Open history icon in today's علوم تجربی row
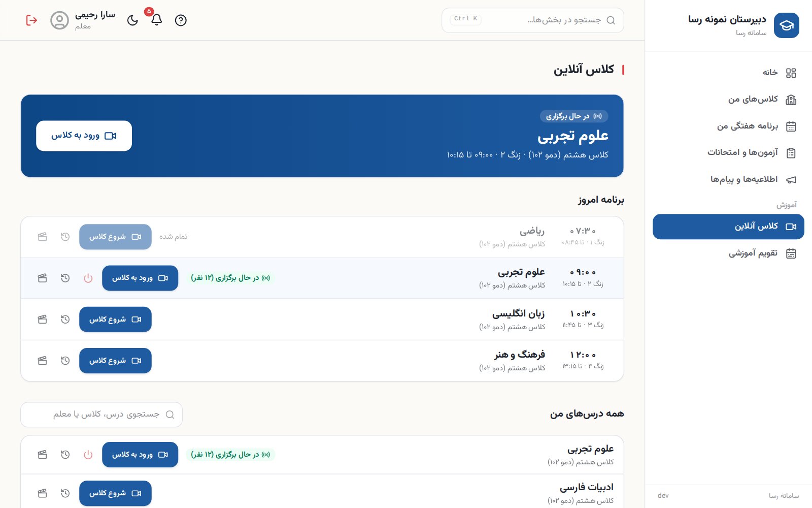The image size is (812, 508). (x=65, y=278)
